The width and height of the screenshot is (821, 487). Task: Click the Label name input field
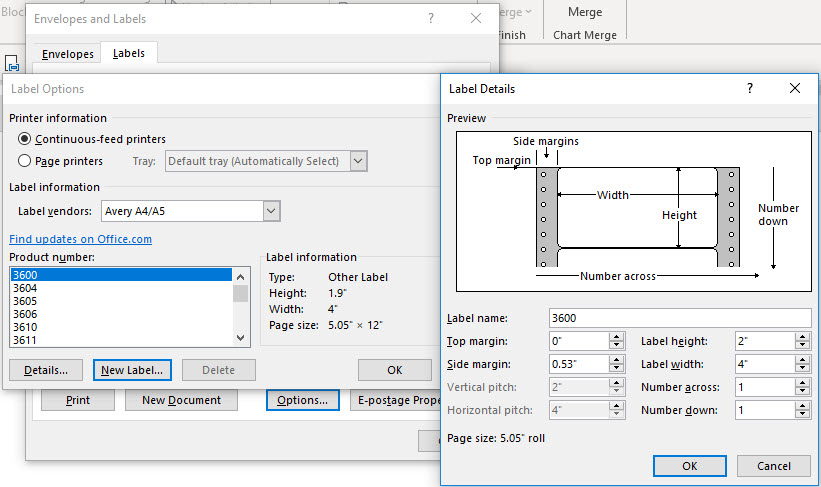[x=680, y=318]
